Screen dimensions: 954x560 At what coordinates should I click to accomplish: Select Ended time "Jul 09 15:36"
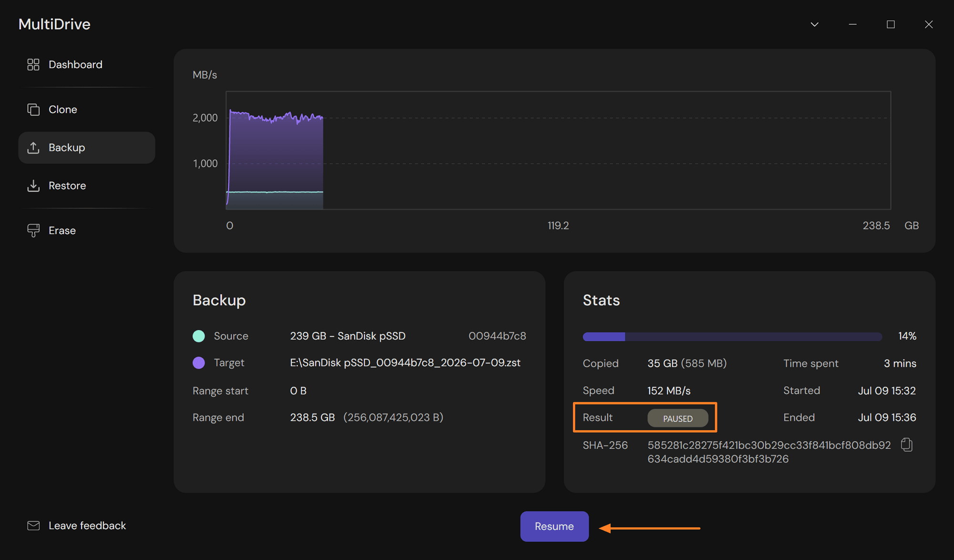pos(887,417)
